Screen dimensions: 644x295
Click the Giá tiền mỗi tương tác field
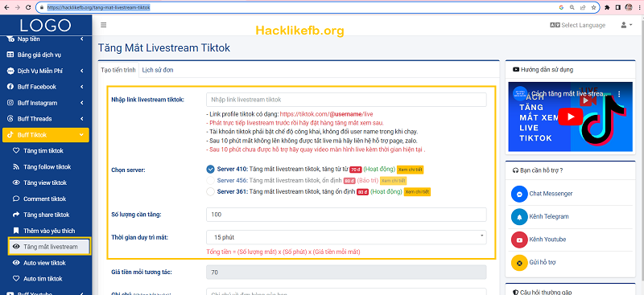346,272
